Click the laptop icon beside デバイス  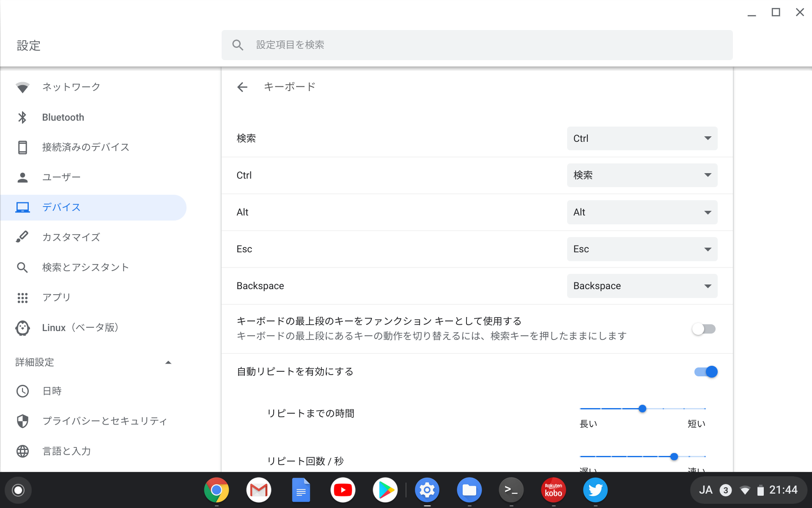[x=22, y=207]
